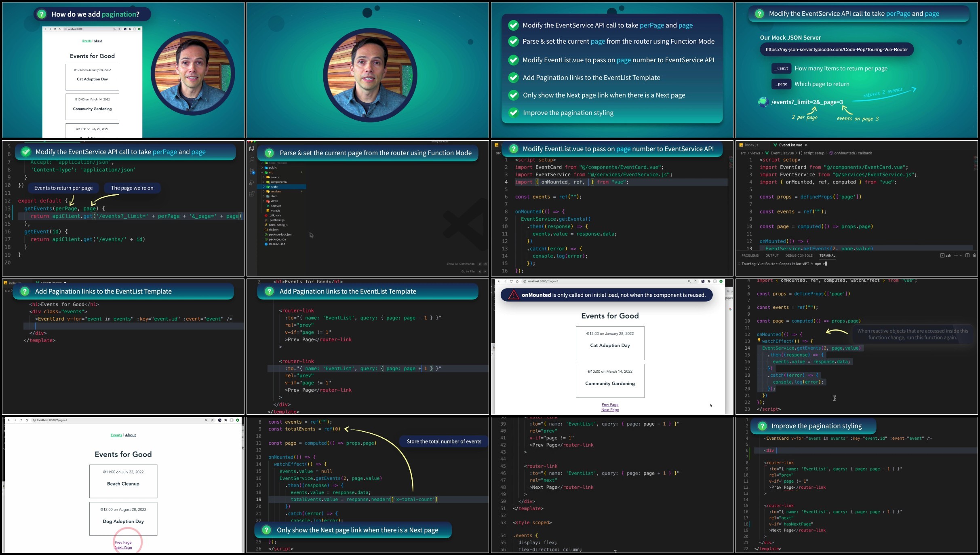Open the Explorer view in VS Code activity bar
This screenshot has height=555, width=980.
coord(252,149)
